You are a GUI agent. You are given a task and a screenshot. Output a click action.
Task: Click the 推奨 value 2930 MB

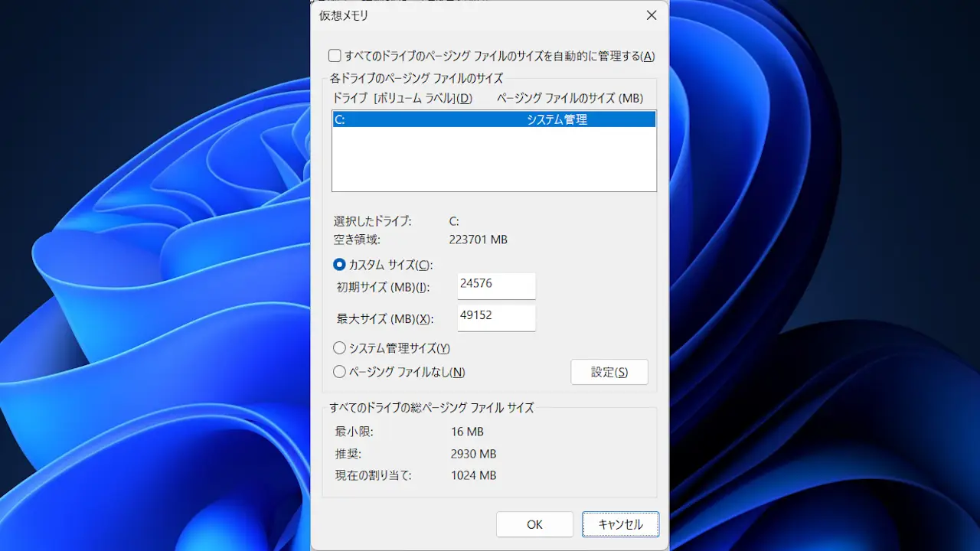coord(473,454)
